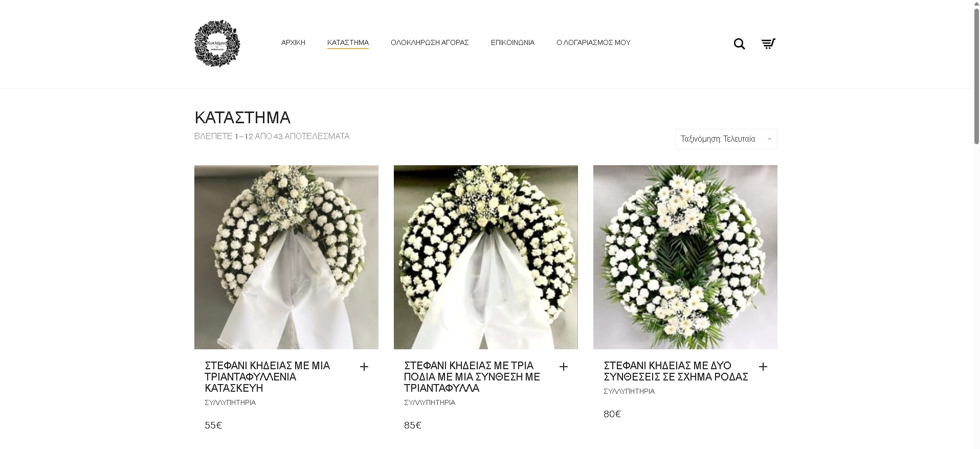980x449 pixels.
Task: Open the shopping cart icon
Action: [x=768, y=43]
